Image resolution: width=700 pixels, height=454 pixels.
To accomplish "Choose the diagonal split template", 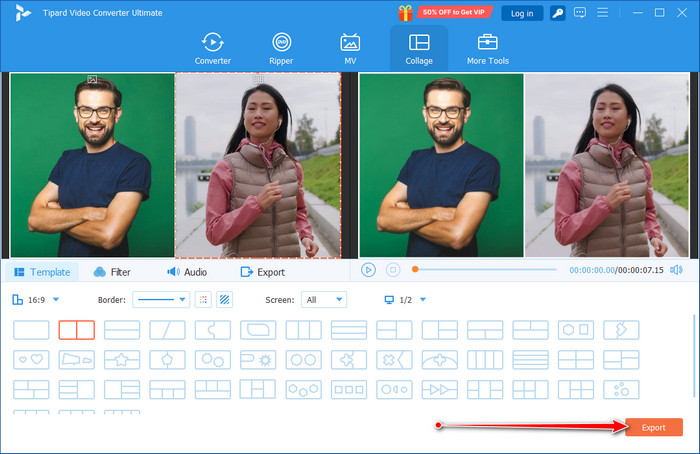I will (167, 330).
